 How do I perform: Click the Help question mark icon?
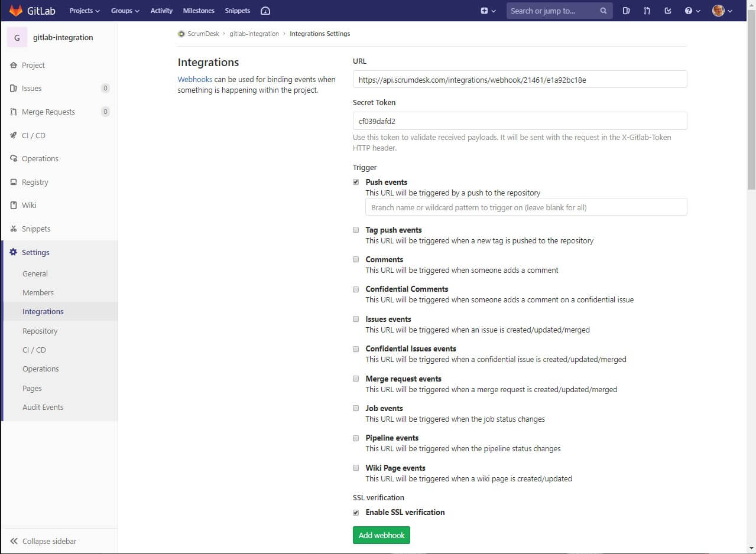point(688,11)
